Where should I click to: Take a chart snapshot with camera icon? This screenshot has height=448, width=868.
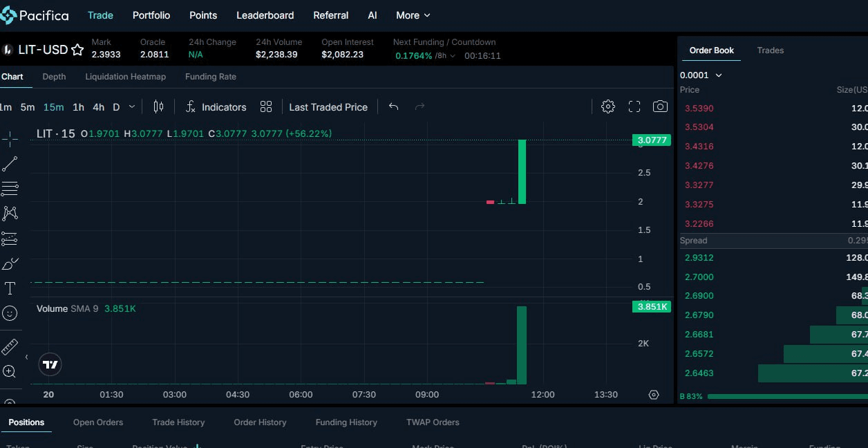[x=660, y=106]
